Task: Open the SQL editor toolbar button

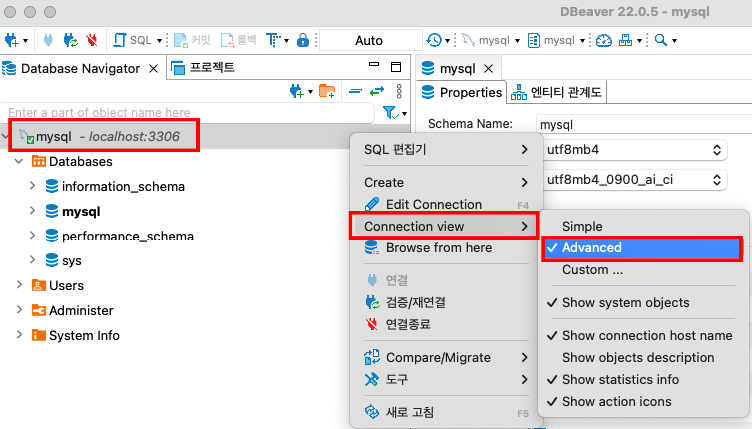Action: point(133,40)
